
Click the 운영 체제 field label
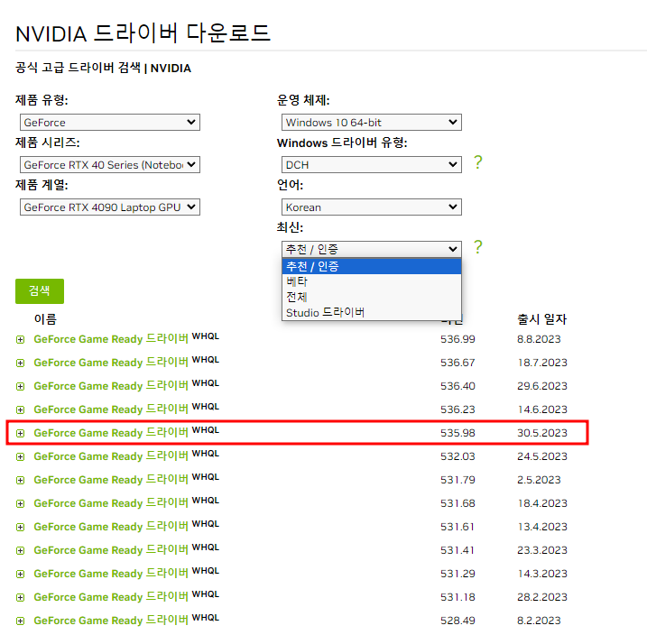coord(303,100)
